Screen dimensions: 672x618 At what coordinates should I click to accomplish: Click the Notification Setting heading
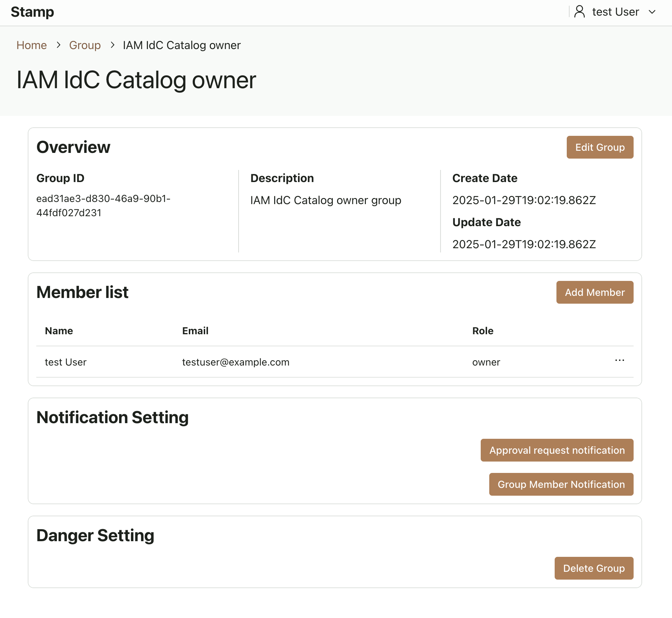click(x=112, y=417)
